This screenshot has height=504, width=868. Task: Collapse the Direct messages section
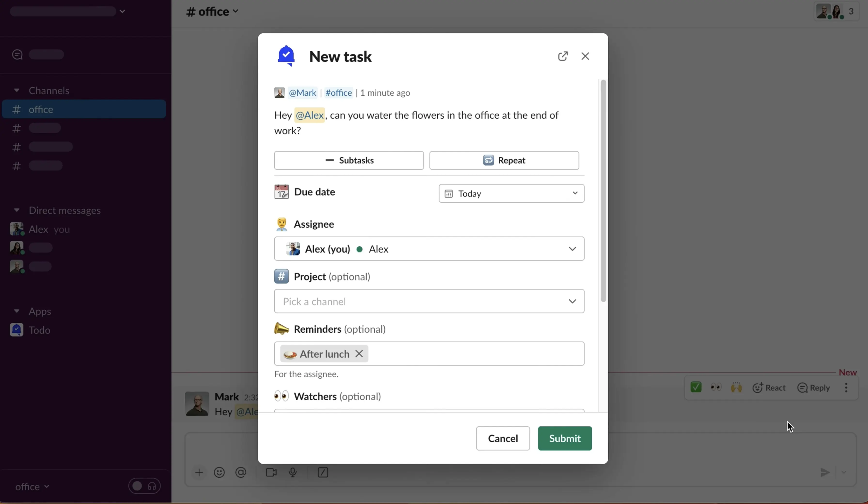point(16,210)
